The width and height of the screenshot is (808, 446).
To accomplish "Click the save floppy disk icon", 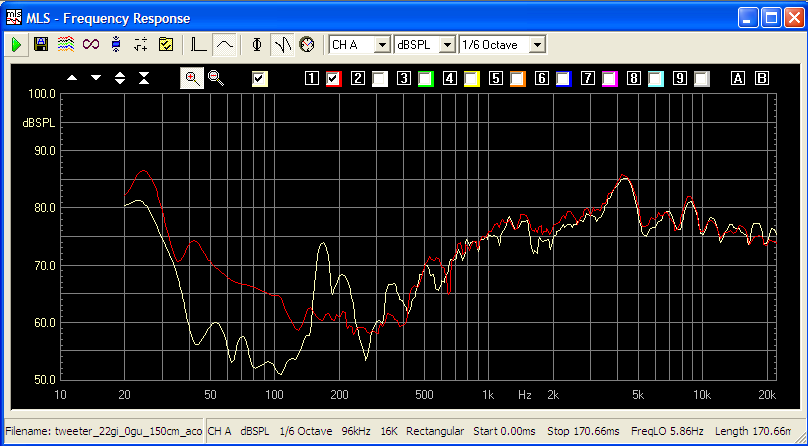I will point(41,45).
